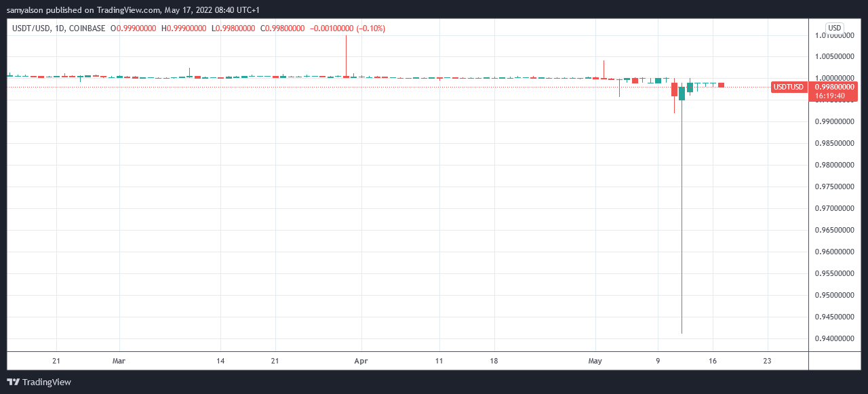Click the 23 date label on time axis

[x=767, y=361]
